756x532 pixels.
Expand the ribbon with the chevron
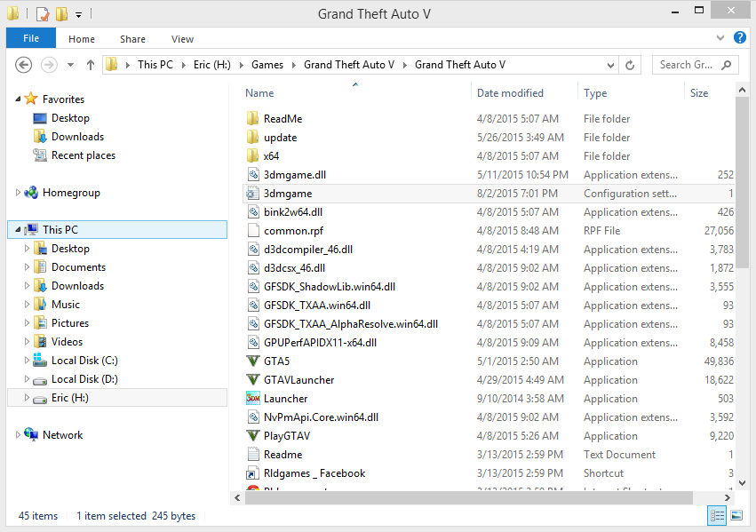coord(720,37)
